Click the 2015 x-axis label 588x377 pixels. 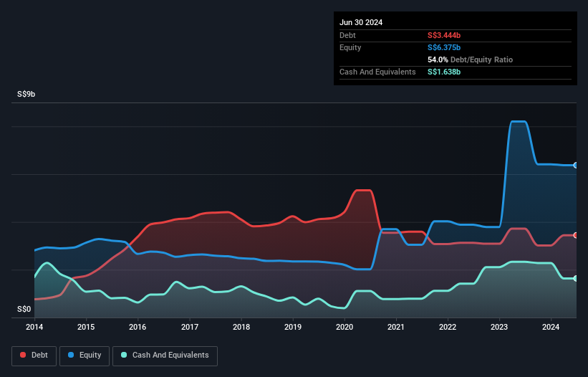click(x=86, y=327)
